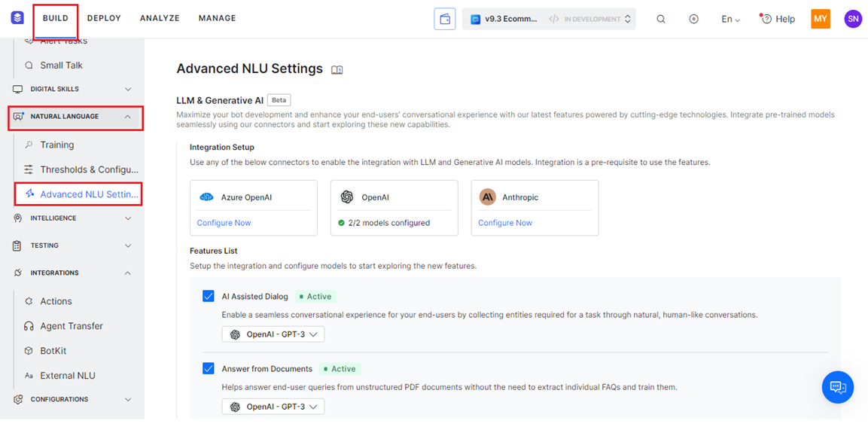Uncheck the AI Assisted Dialog feature
The image size is (868, 442).
pos(209,296)
